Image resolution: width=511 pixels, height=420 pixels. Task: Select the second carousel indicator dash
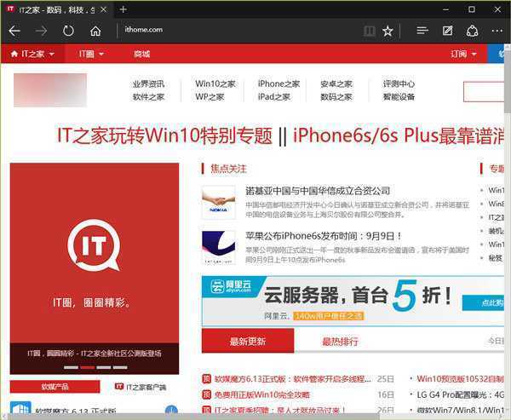(x=88, y=367)
